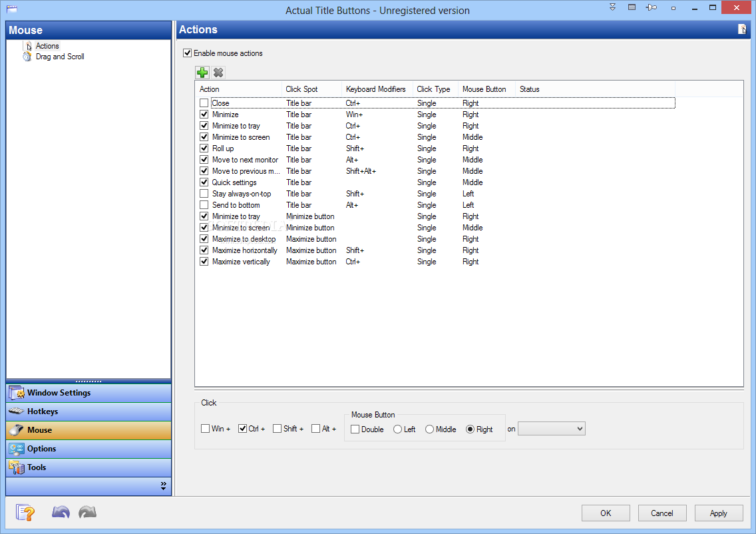This screenshot has height=534, width=756.
Task: Select Actions tree item
Action: (47, 46)
